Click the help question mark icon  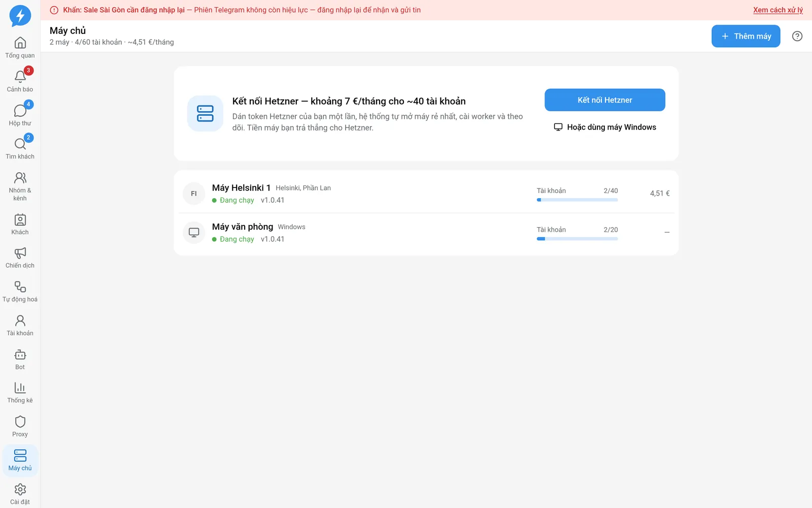[797, 36]
